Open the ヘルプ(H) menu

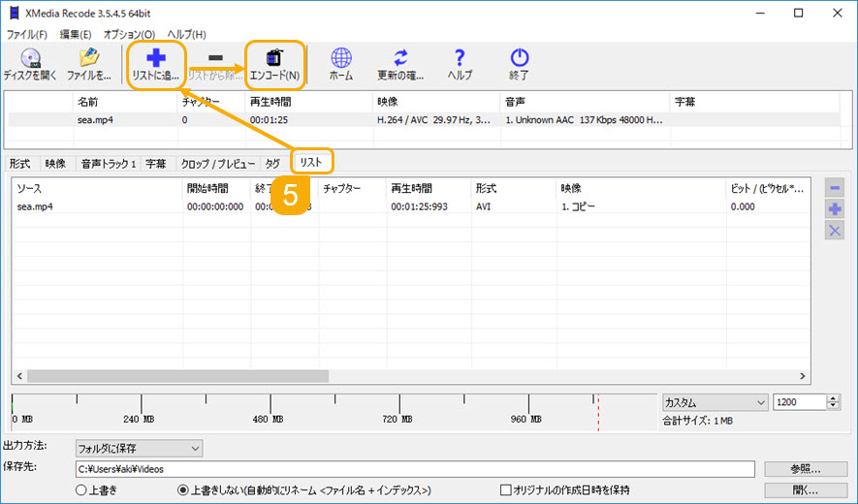tap(186, 34)
